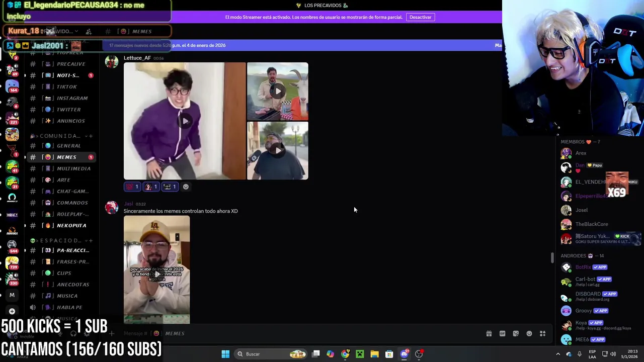Image resolution: width=644 pixels, height=362 pixels.
Task: Open the server icon with 164 badge
Action: tap(12, 86)
